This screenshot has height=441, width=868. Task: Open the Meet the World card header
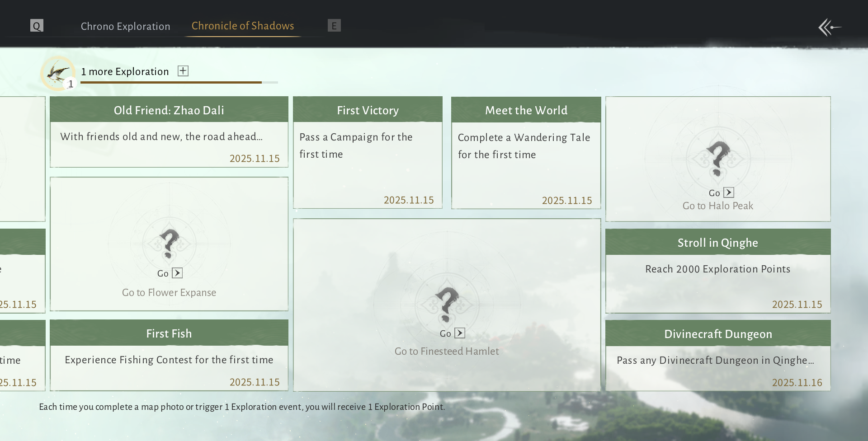[x=526, y=110]
